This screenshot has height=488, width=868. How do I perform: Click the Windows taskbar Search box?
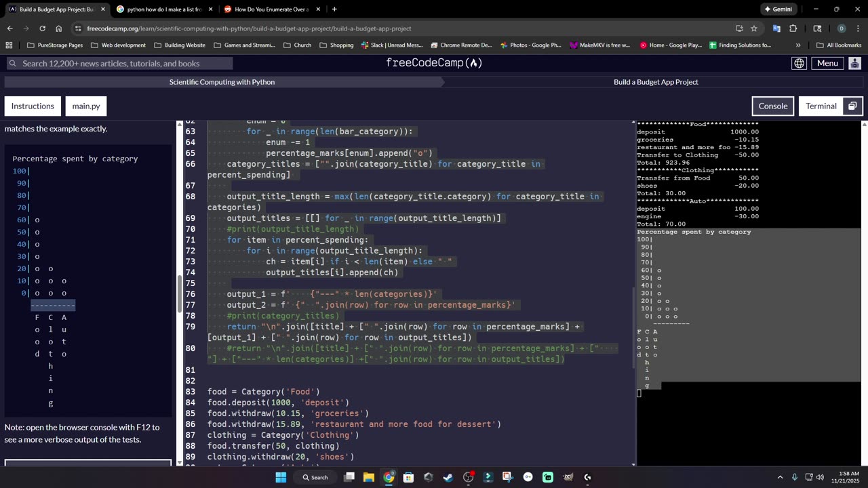(315, 477)
